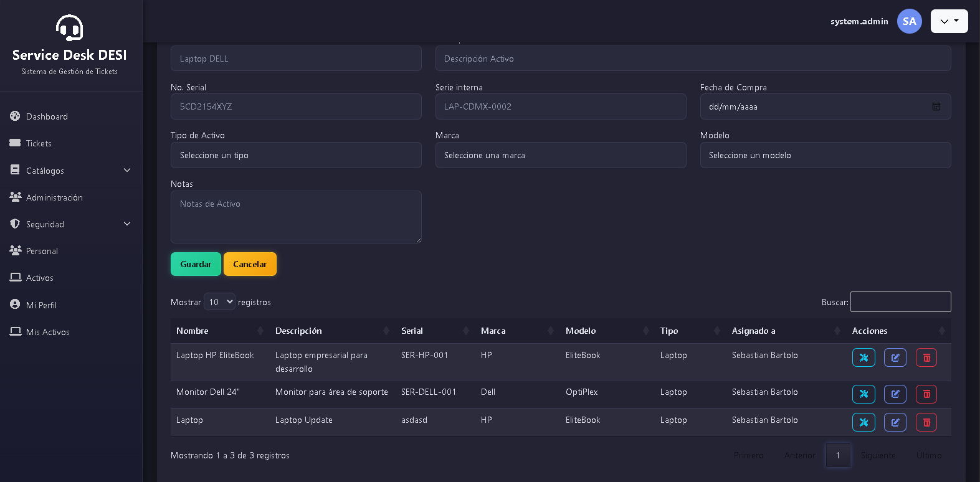Delete the Monitor Dell 24" asset
The image size is (980, 482).
[x=926, y=394]
